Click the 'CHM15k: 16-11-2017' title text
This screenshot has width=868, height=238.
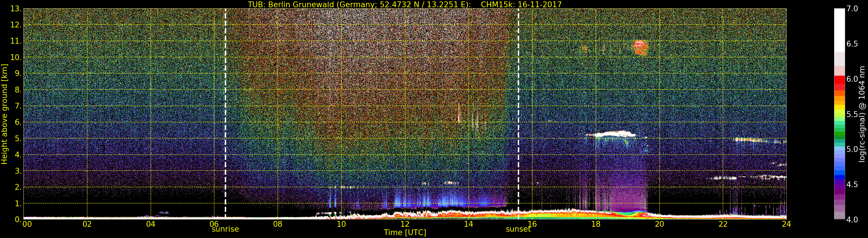click(521, 4)
